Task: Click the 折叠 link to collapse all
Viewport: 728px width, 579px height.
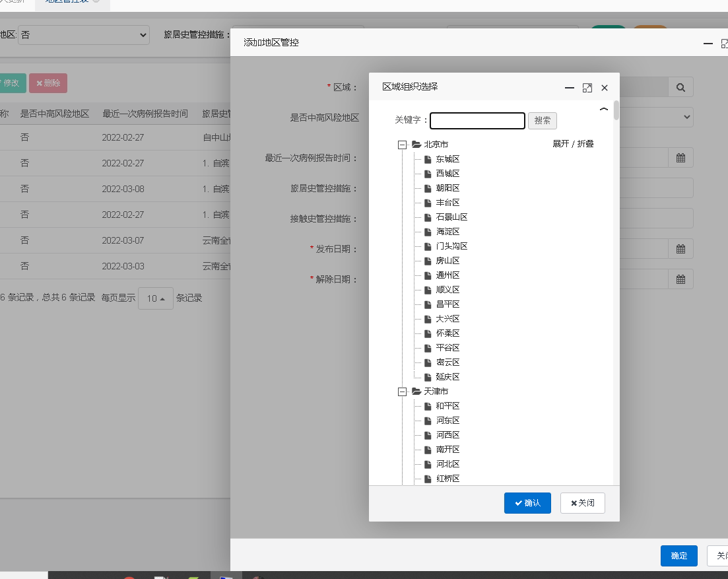Action: [x=585, y=144]
